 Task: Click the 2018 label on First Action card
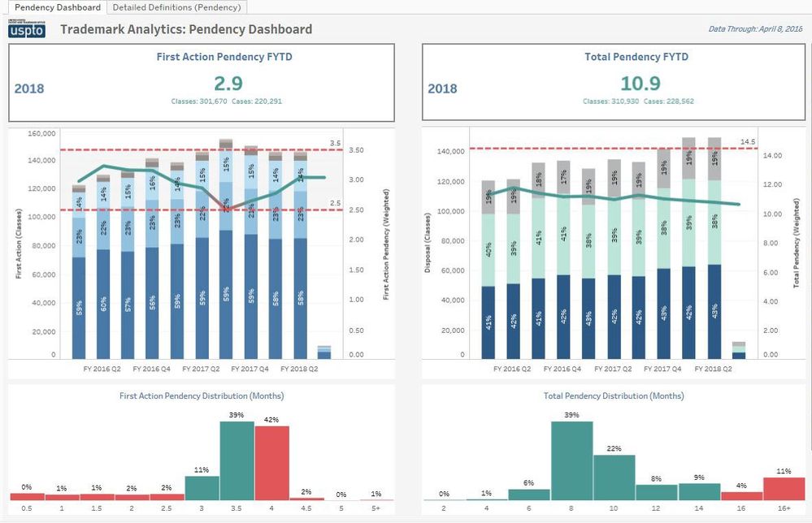[29, 88]
